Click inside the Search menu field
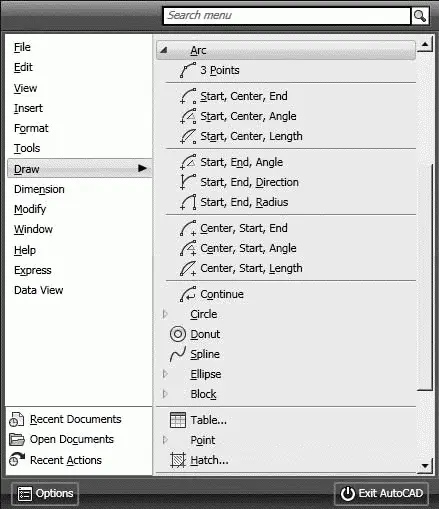Screen dimensions: 439x509 287,16
